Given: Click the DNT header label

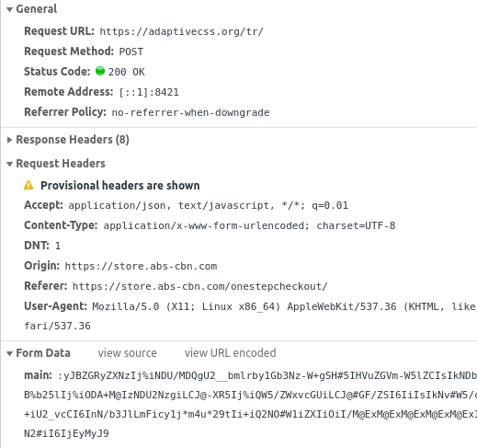Looking at the screenshot, I should (37, 246).
